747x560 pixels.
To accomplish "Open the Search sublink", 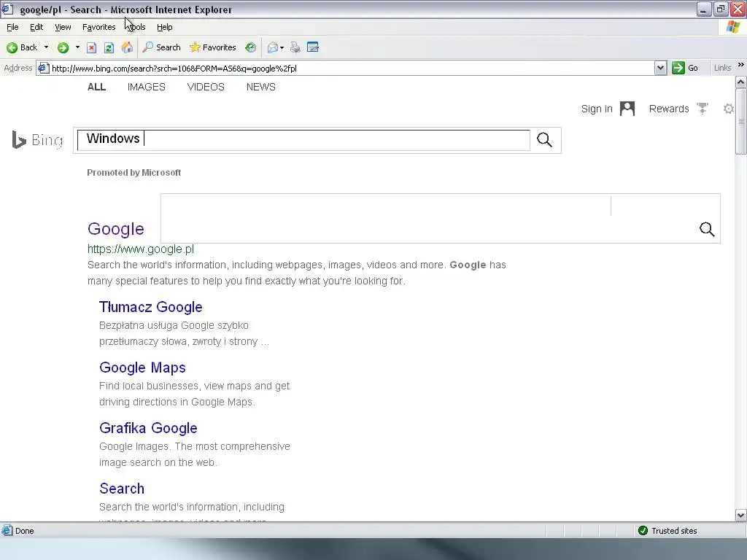I will tap(122, 489).
